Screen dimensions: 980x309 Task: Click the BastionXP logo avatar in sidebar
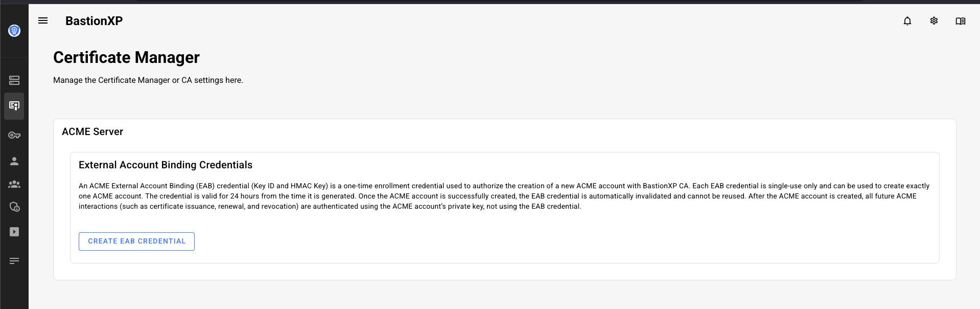pos(14,30)
